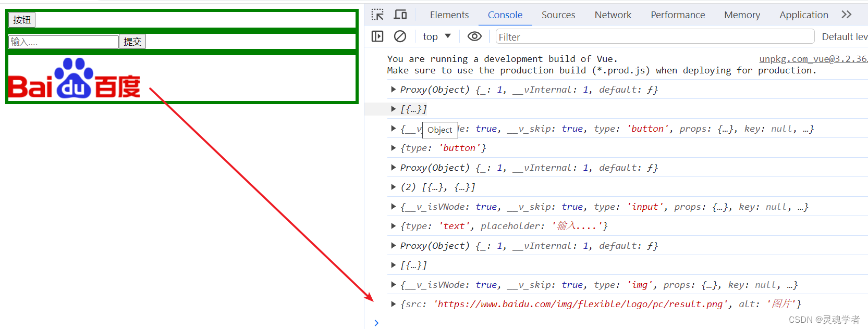The height and width of the screenshot is (329, 868).
Task: Select the Vue development build warning text
Action: (602, 65)
